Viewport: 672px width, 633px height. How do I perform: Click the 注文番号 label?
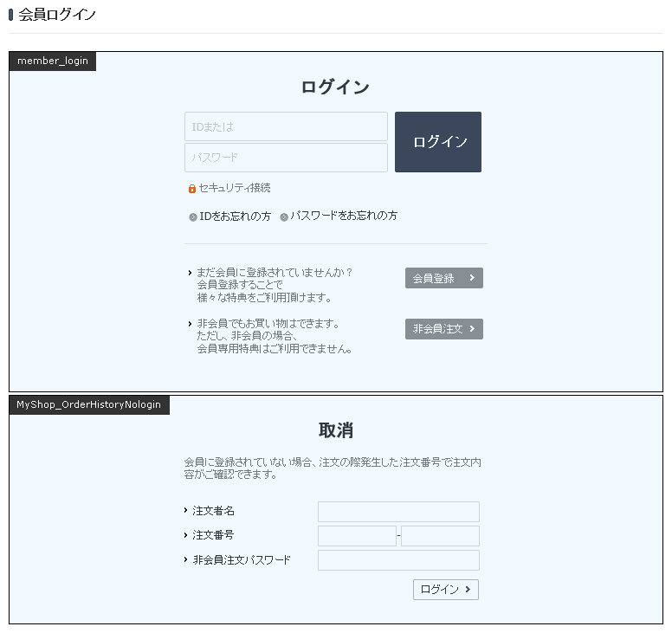click(x=213, y=535)
